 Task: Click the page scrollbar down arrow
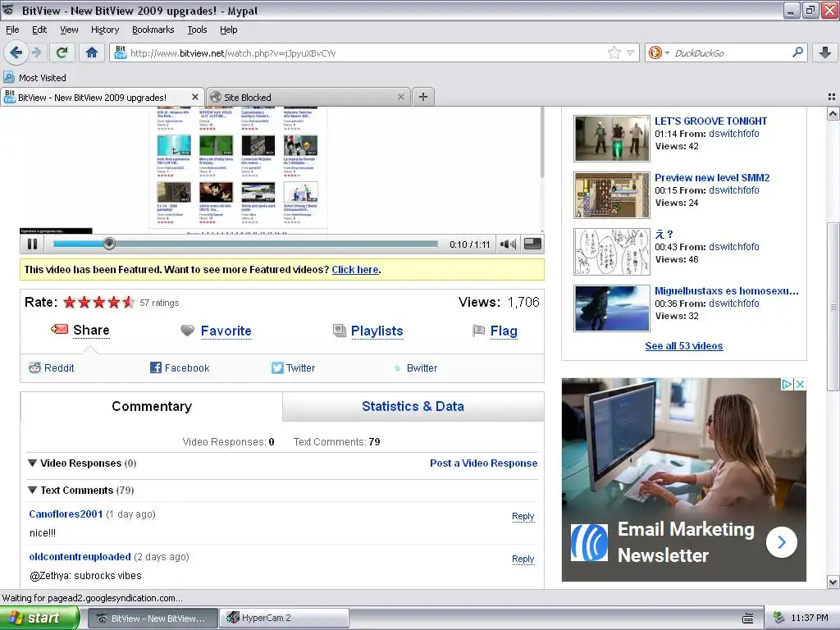pyautogui.click(x=833, y=582)
